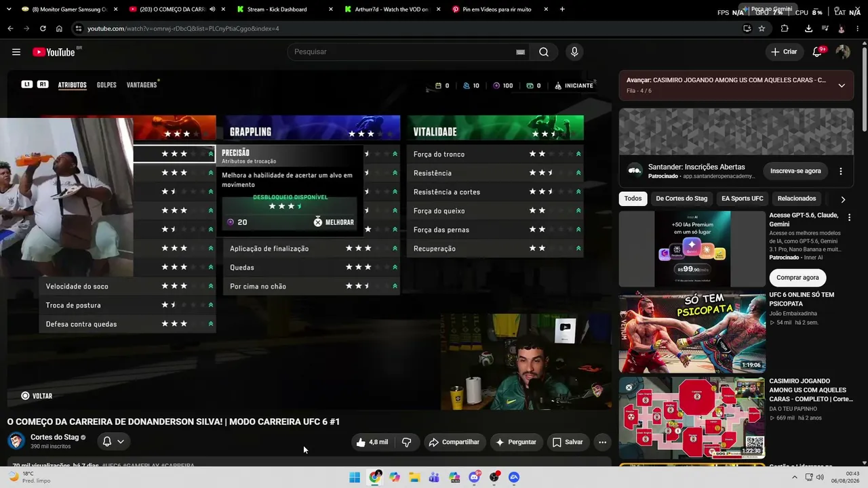This screenshot has height=488, width=868.
Task: Open options for the Inner AI ad
Action: point(849,218)
